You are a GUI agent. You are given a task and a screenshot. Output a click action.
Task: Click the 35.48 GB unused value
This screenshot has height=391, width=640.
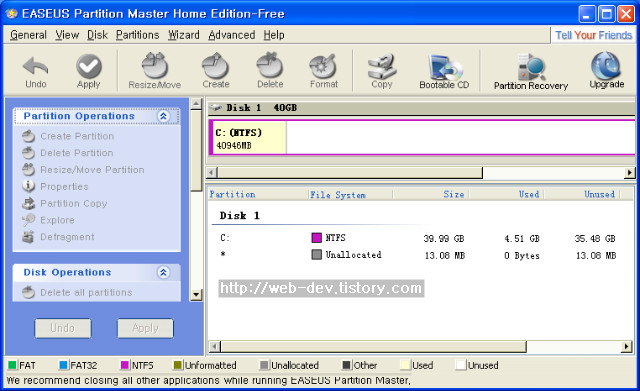click(595, 238)
